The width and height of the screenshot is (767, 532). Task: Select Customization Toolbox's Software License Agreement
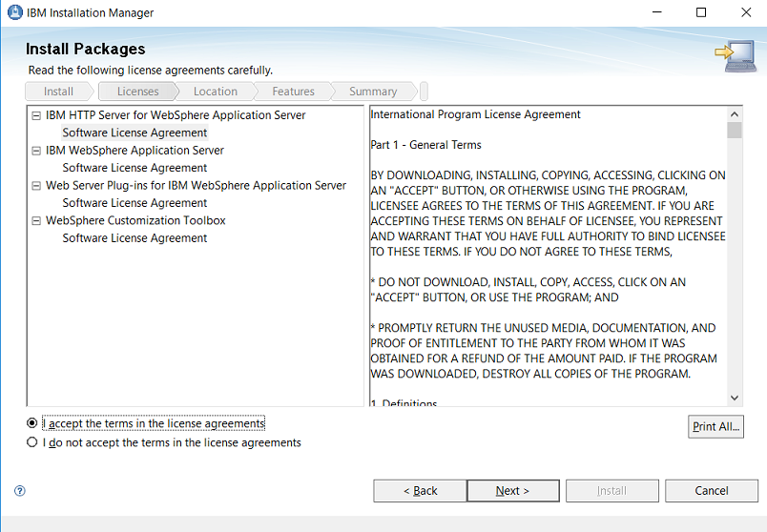point(135,238)
